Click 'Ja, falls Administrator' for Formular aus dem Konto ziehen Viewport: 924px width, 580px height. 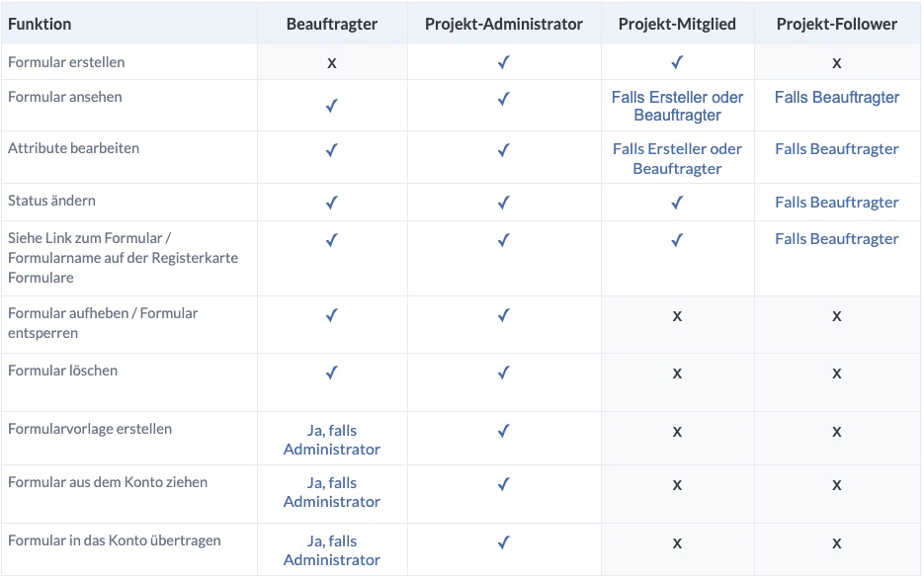pyautogui.click(x=332, y=492)
